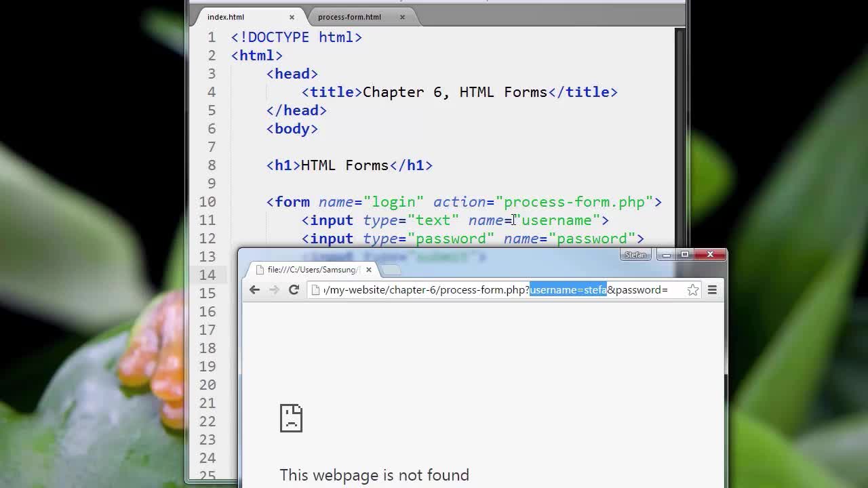868x488 pixels.
Task: Click the name="password" value on line 12
Action: tap(592, 239)
